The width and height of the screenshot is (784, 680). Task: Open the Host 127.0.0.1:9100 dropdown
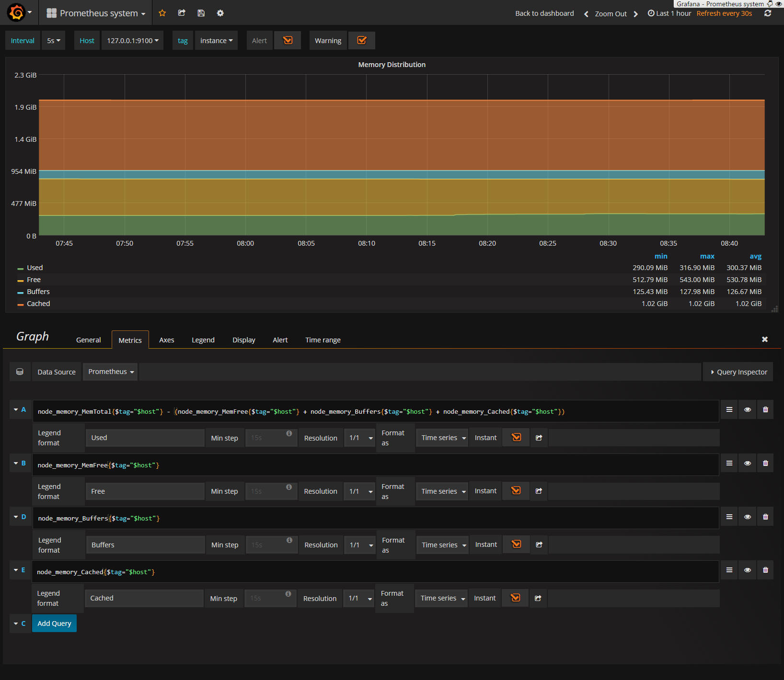coord(132,41)
